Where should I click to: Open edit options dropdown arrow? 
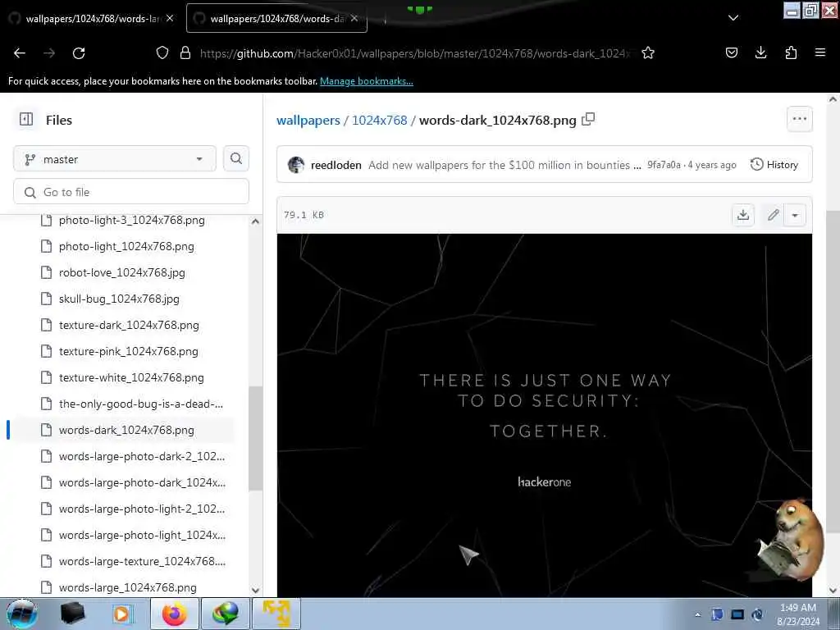tap(795, 215)
